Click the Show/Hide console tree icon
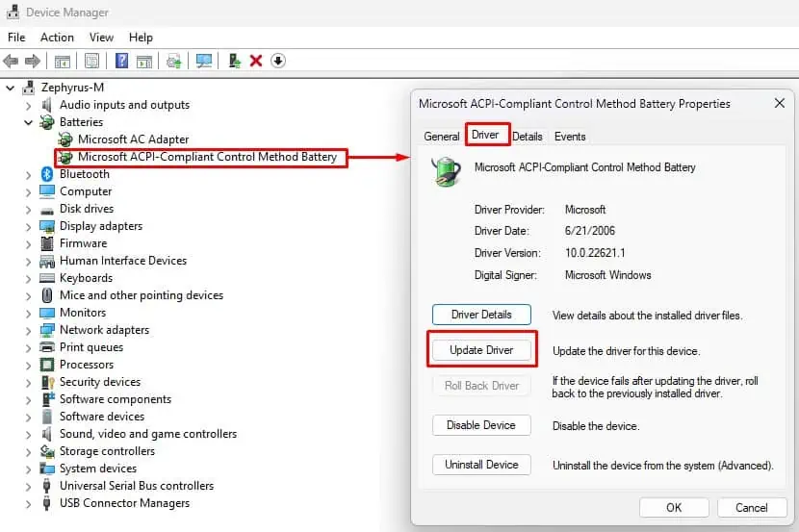Screen dimensions: 799x532 point(63,61)
